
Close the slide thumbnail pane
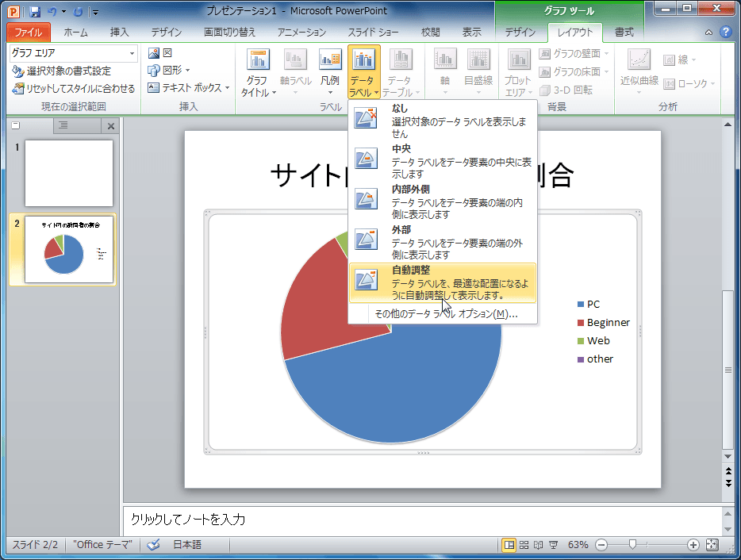point(111,125)
